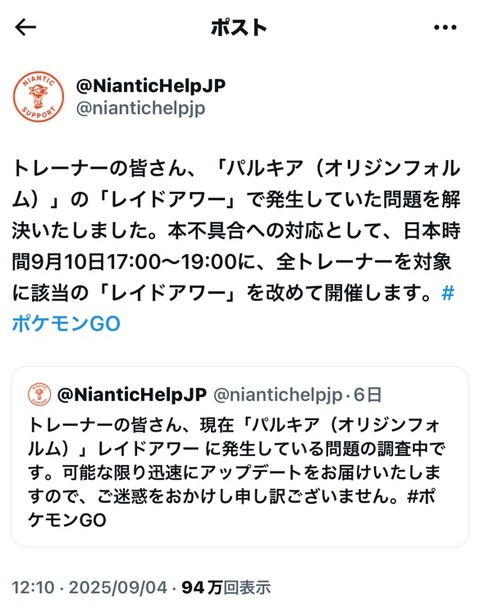Click the 12:10 post time
Image resolution: width=480 pixels, height=612 pixels.
click(33, 587)
